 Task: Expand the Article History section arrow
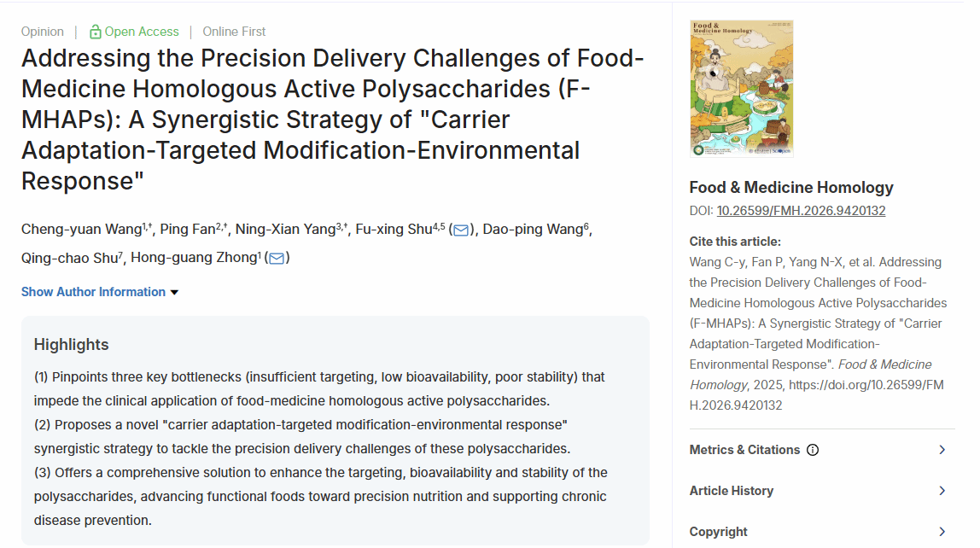(942, 491)
